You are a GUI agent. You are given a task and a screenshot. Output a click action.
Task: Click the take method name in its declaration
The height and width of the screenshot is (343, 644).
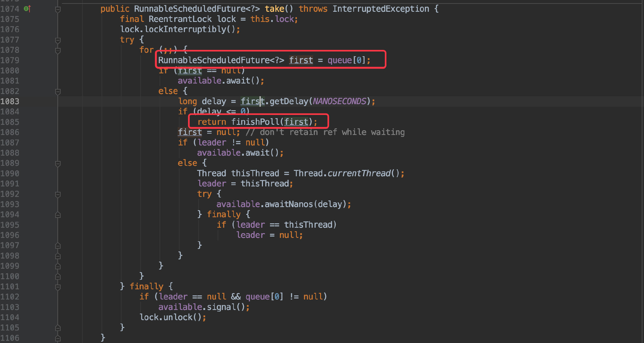tap(274, 9)
